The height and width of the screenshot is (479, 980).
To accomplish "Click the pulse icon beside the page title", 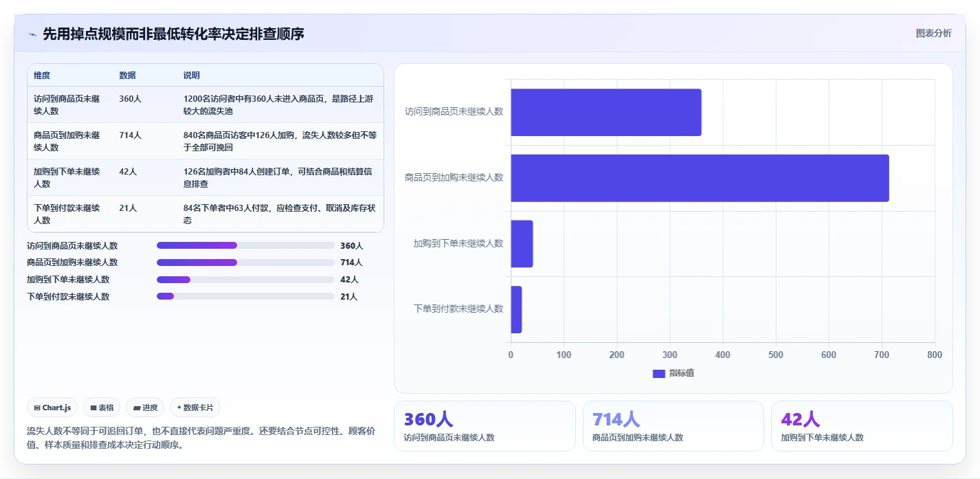I will (32, 34).
